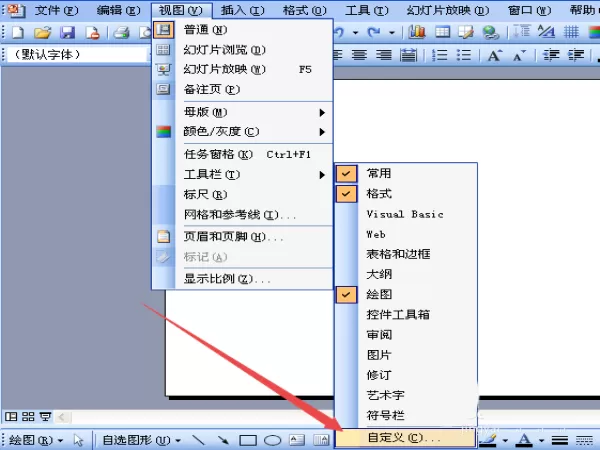Open the 工具 menu
600x450 pixels.
(x=367, y=10)
